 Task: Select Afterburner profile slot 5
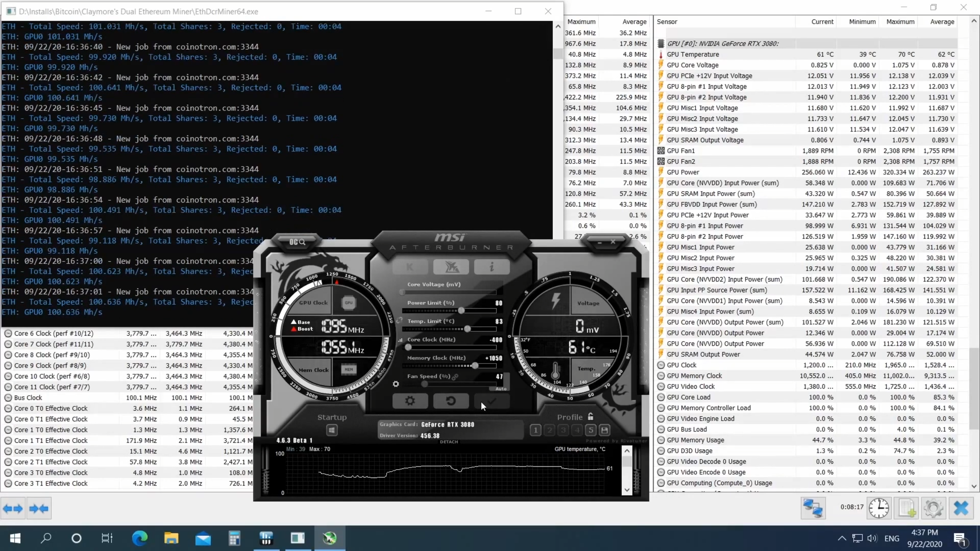pos(591,430)
